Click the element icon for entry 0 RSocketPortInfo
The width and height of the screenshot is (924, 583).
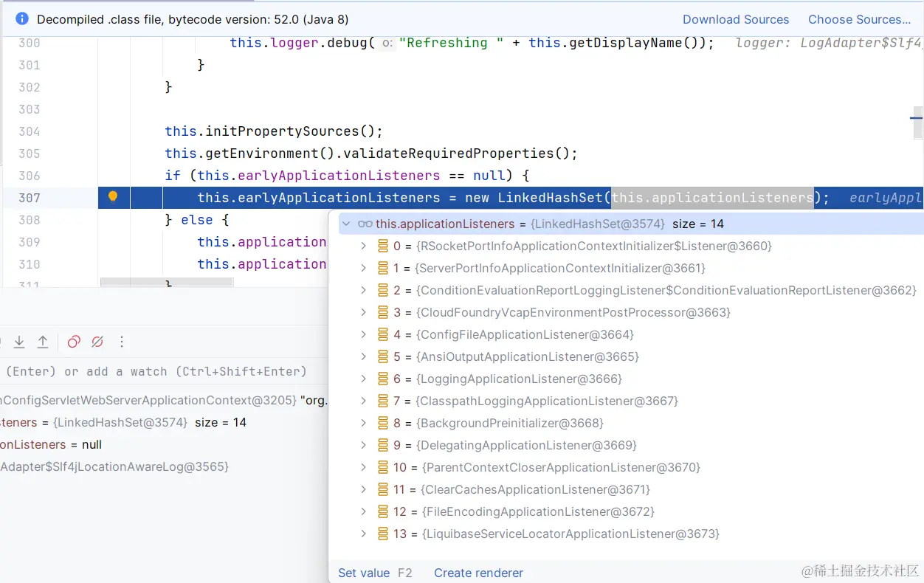click(383, 246)
